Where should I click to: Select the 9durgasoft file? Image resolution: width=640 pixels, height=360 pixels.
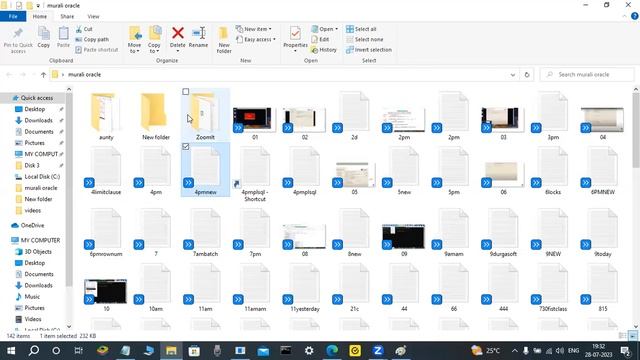503,233
